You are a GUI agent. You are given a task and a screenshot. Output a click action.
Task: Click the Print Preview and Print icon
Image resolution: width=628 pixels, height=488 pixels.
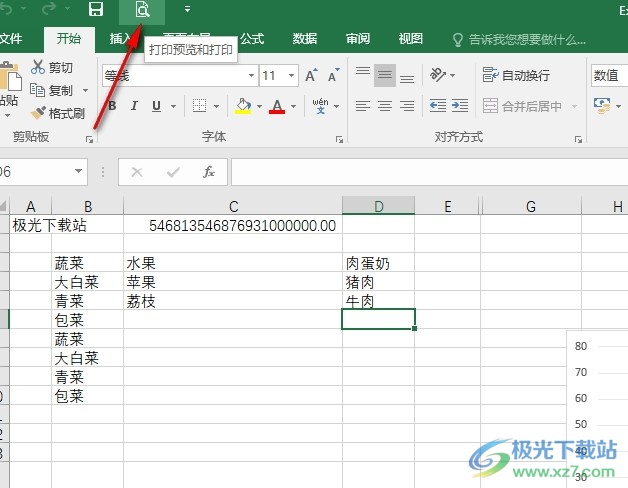142,11
